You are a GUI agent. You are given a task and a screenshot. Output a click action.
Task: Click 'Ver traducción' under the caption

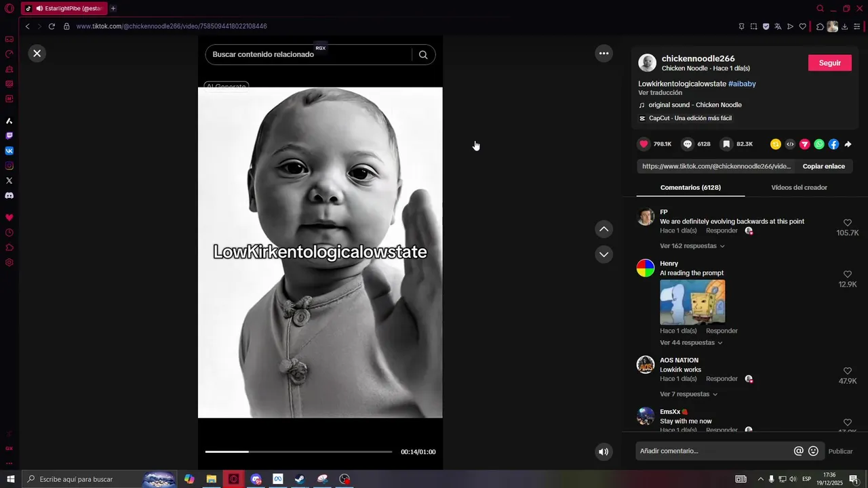coord(660,93)
